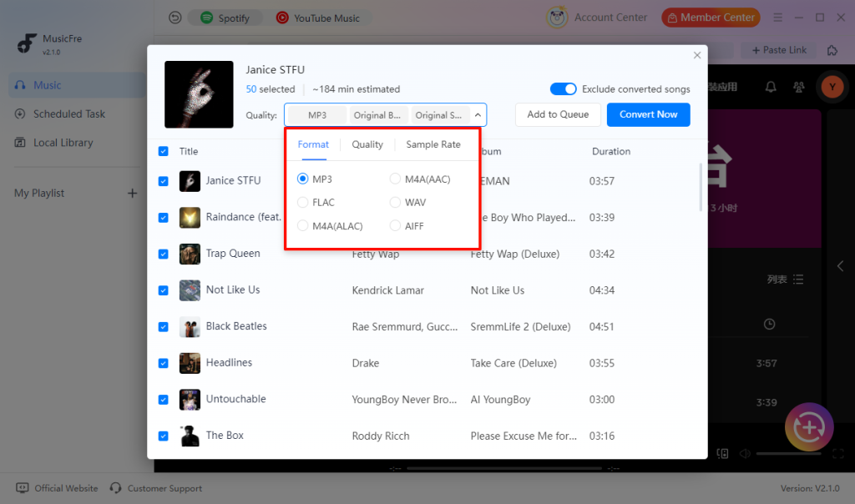855x504 pixels.
Task: Uncheck the Raindance song checkbox
Action: [x=163, y=218]
